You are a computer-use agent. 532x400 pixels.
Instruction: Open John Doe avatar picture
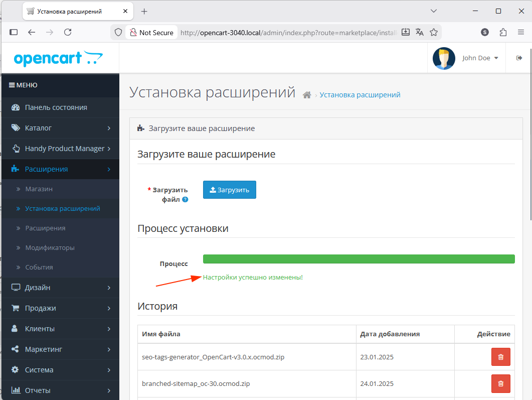tap(444, 58)
